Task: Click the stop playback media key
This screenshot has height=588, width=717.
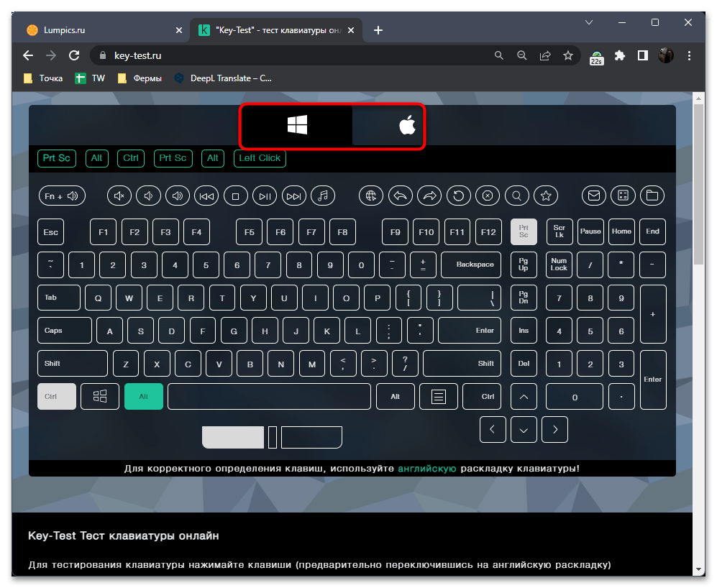Action: coord(236,196)
